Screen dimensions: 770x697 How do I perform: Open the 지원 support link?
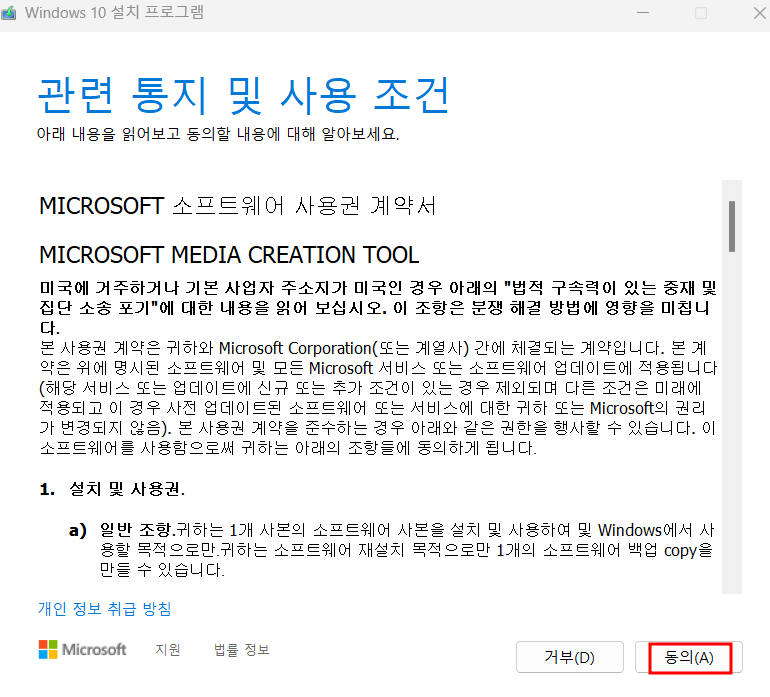[168, 650]
